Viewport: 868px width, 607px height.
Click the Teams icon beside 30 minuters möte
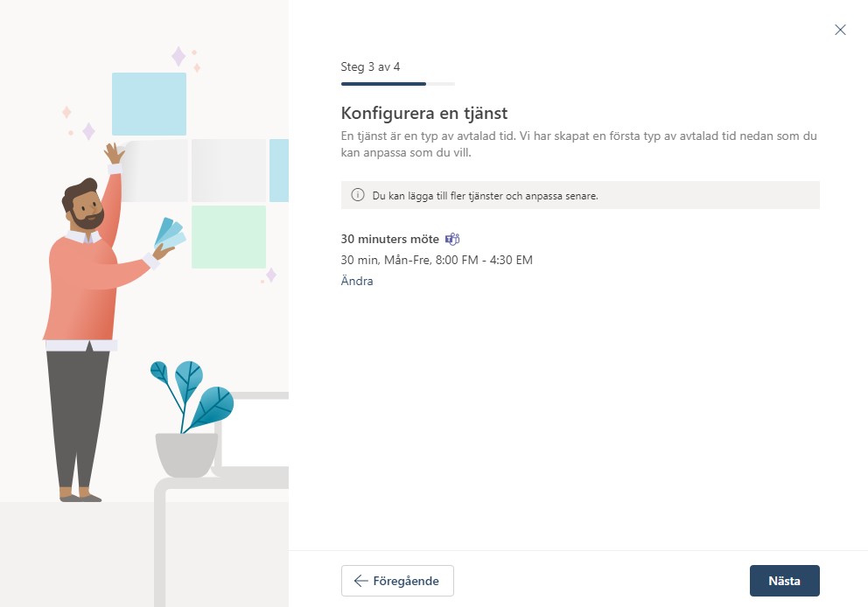point(452,239)
